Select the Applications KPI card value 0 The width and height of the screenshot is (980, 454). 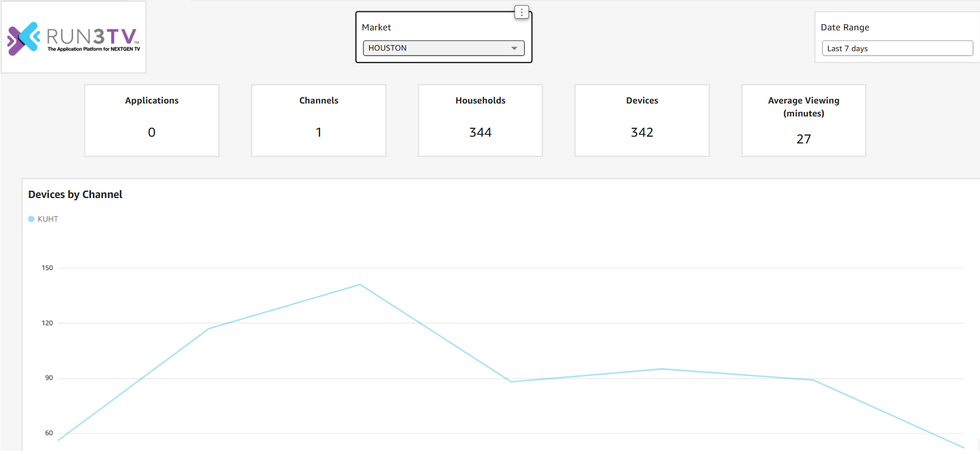tap(151, 133)
